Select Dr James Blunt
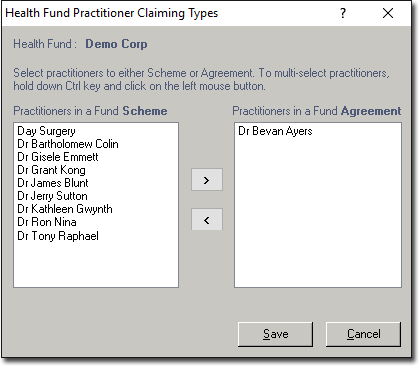Image resolution: width=419 pixels, height=366 pixels. (53, 183)
